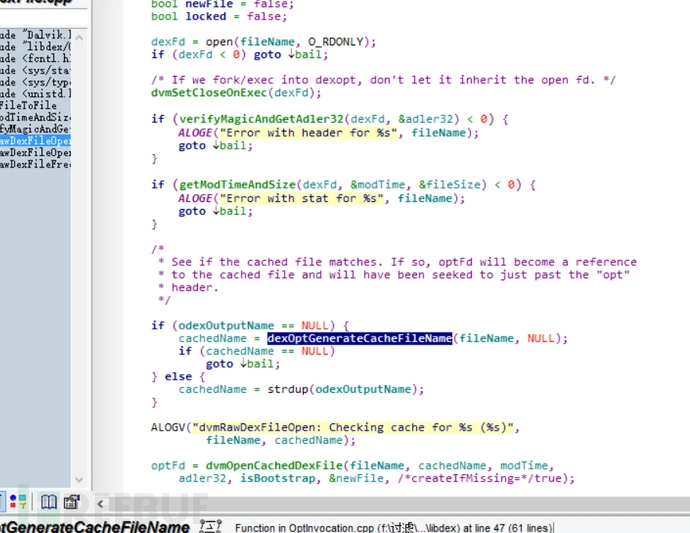Select the <unistd include row in symbol list
The image size is (690, 533).
pos(35,94)
